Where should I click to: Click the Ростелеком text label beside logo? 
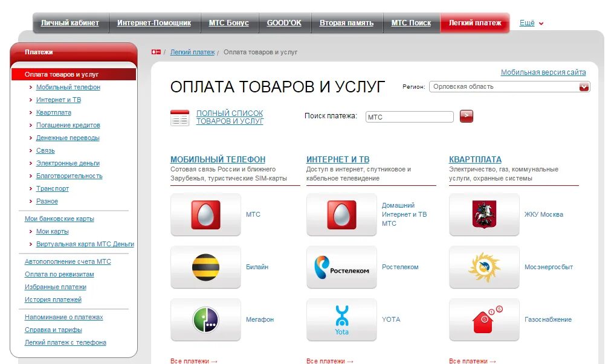(x=400, y=267)
